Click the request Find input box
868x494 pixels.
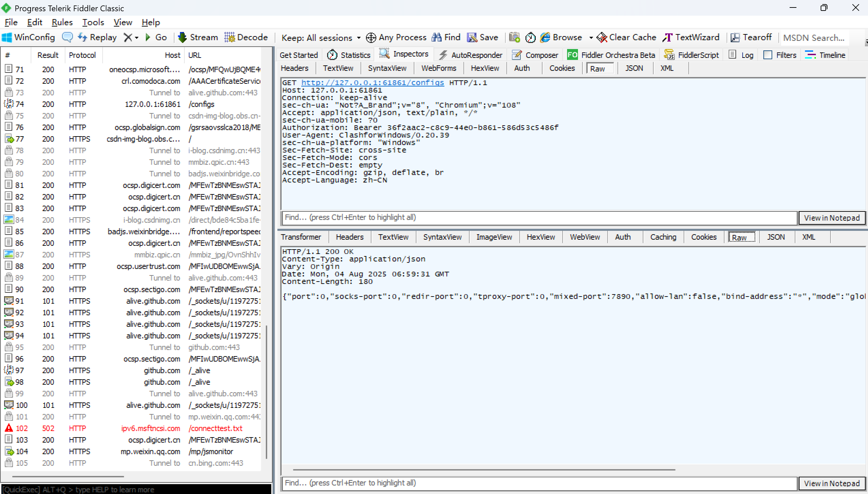[539, 218]
